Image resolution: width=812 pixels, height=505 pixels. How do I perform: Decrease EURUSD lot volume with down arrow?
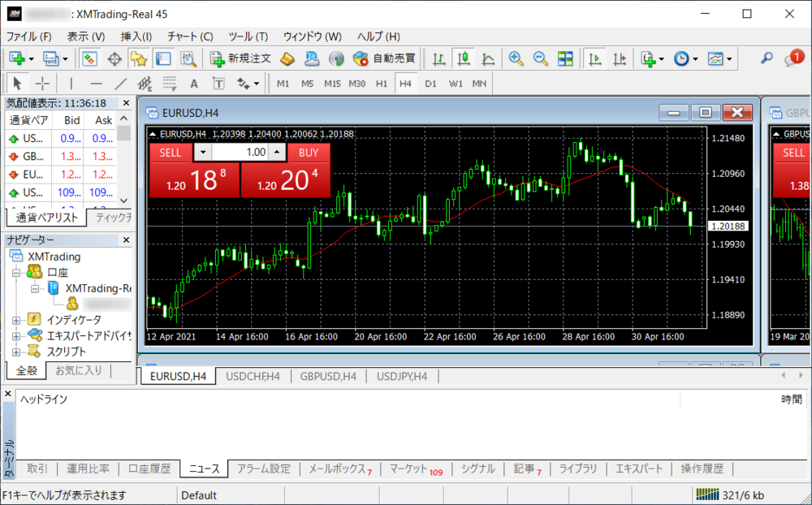pos(203,153)
